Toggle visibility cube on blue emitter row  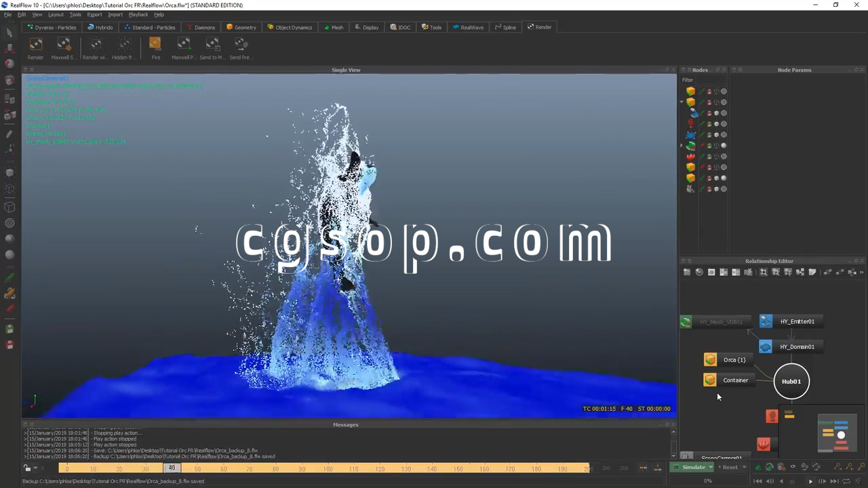click(716, 113)
